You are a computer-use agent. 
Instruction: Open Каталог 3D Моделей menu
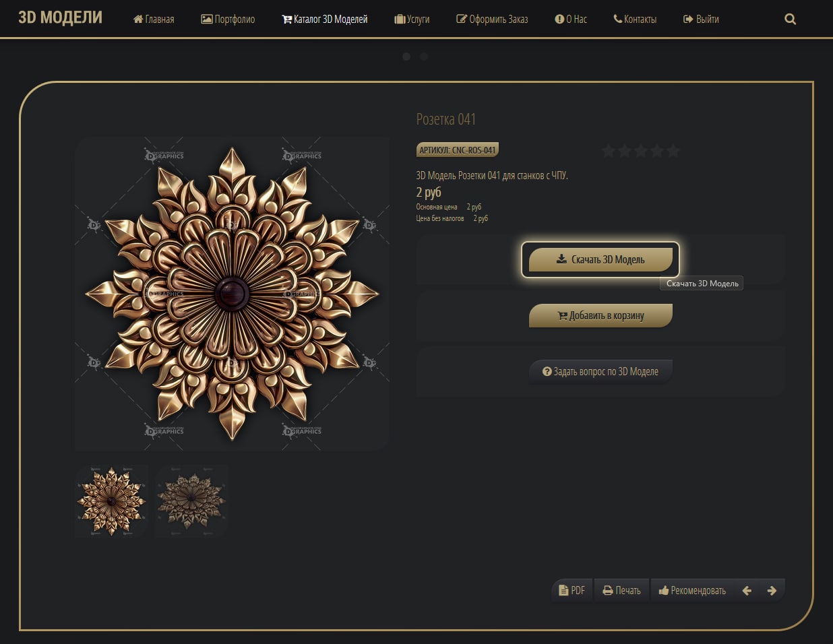[x=325, y=20]
